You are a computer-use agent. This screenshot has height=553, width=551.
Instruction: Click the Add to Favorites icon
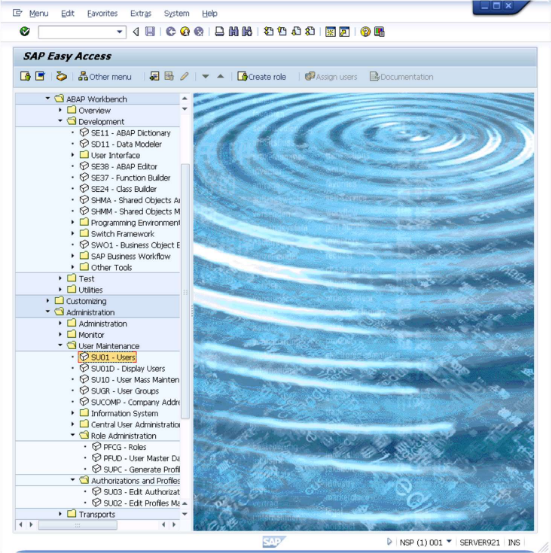pos(154,76)
